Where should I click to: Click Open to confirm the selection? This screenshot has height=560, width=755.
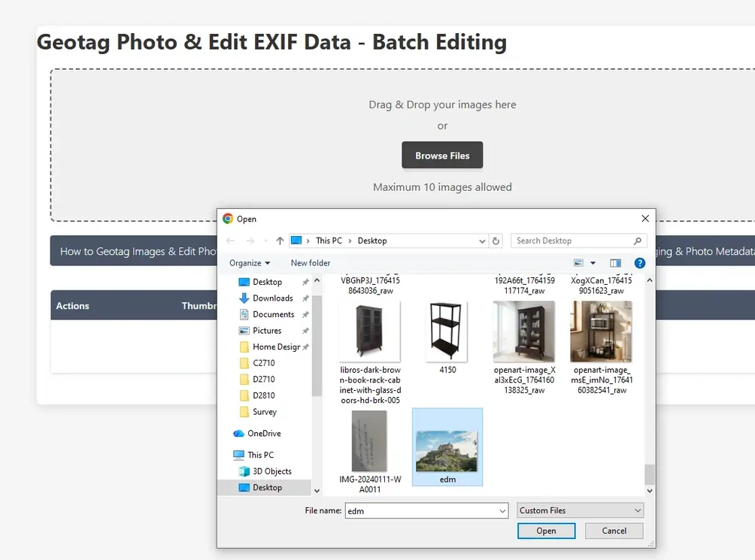point(546,530)
